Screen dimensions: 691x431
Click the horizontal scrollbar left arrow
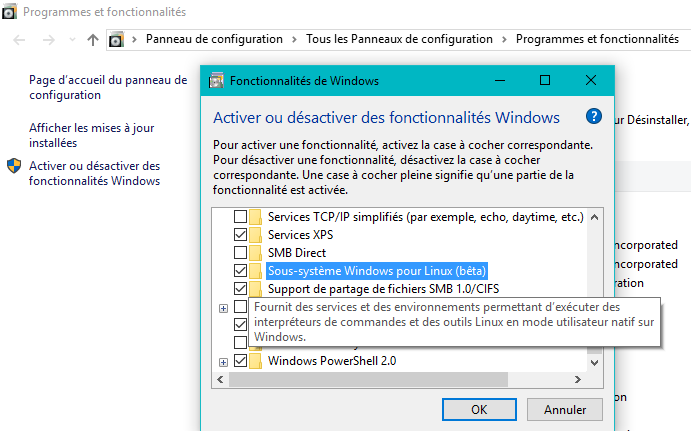(220, 379)
